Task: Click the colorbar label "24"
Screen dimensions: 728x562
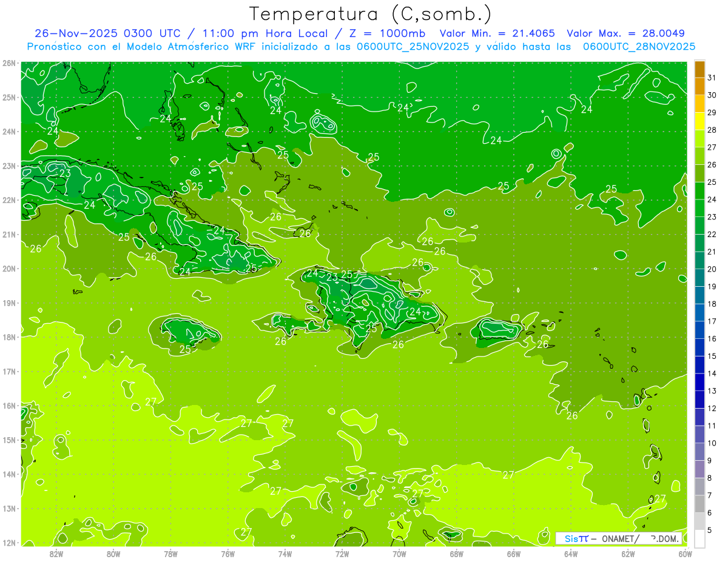Action: [712, 199]
